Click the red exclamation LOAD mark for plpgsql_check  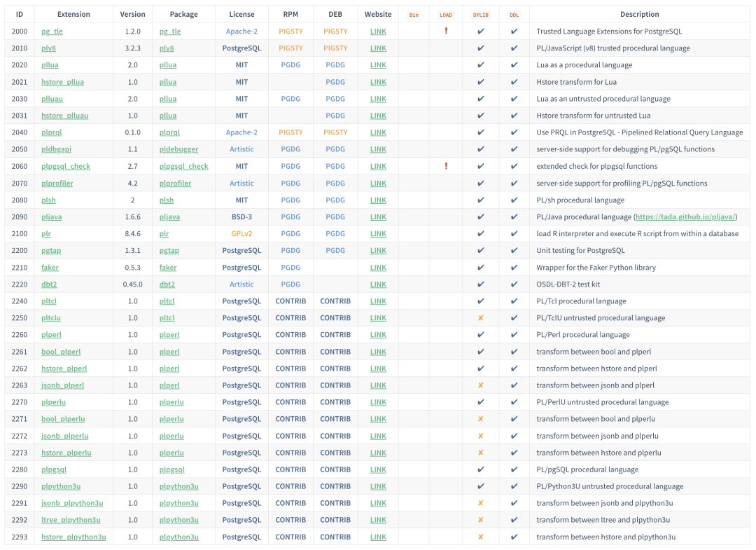pos(446,166)
